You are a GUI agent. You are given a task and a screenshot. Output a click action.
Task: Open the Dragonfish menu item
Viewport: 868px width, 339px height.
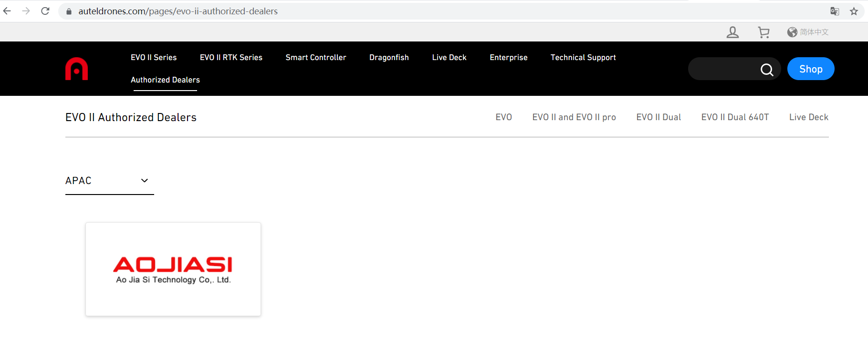click(389, 57)
